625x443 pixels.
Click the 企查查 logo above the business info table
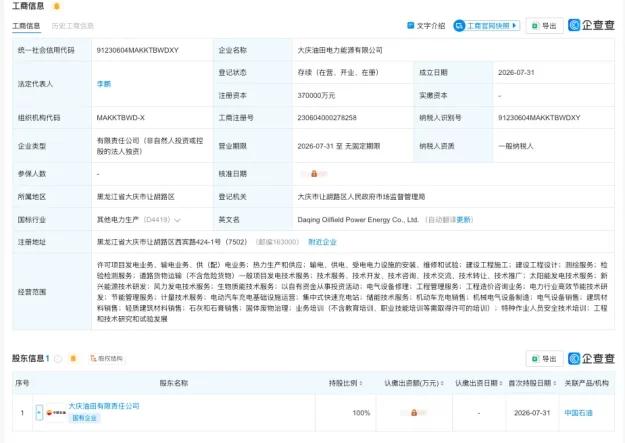[591, 25]
